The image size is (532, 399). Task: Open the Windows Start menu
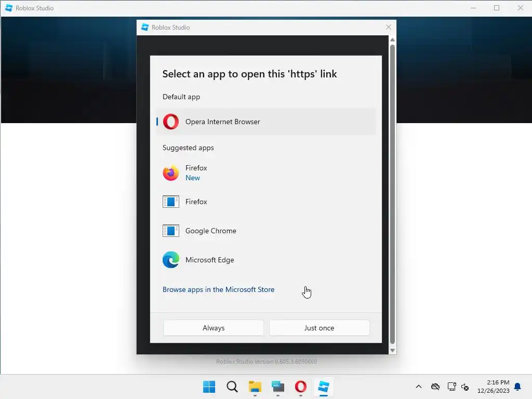pyautogui.click(x=209, y=387)
